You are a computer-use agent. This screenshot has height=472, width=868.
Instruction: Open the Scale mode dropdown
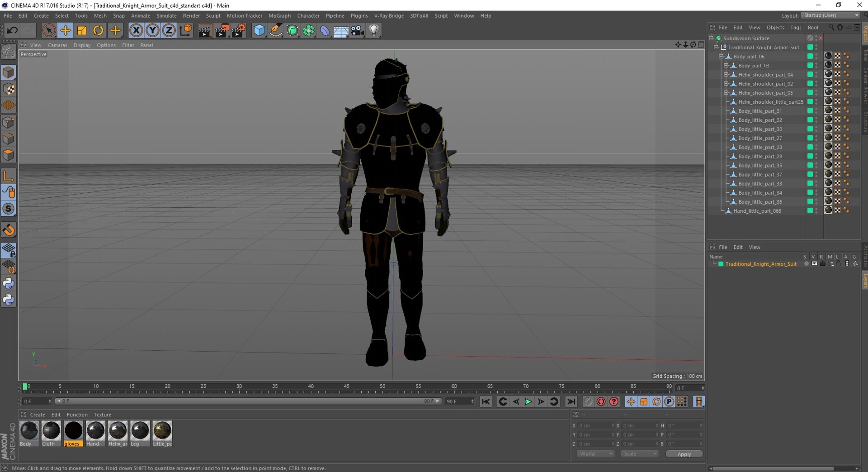click(639, 454)
